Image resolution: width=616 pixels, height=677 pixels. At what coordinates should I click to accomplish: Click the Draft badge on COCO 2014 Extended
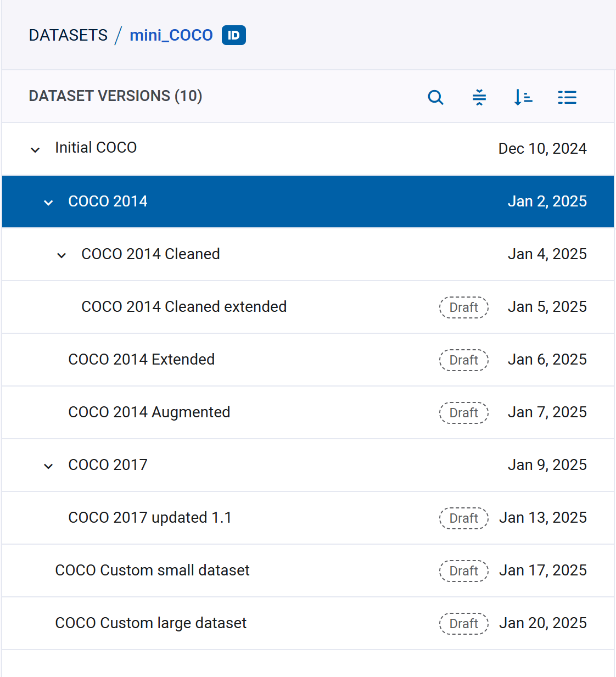463,360
